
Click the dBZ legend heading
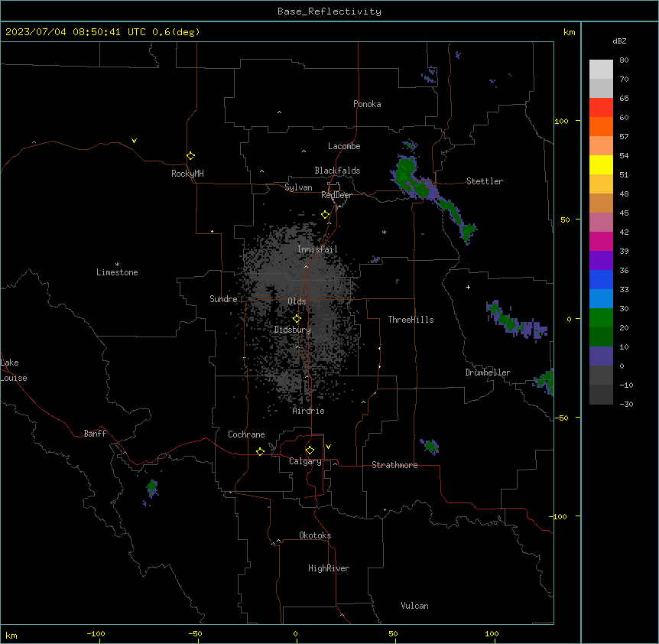click(x=619, y=41)
